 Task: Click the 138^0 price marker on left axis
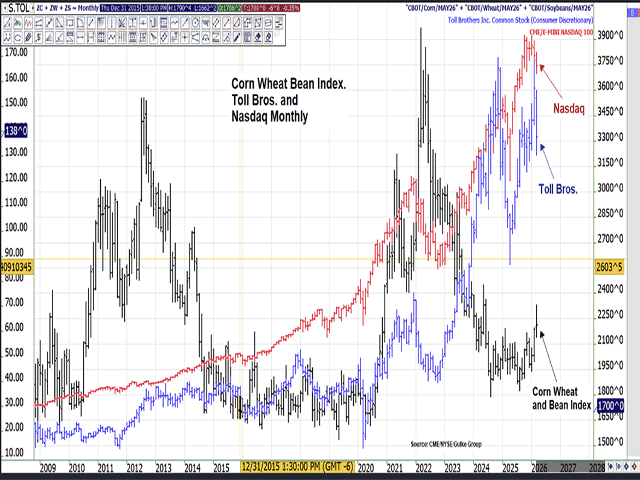(x=16, y=131)
